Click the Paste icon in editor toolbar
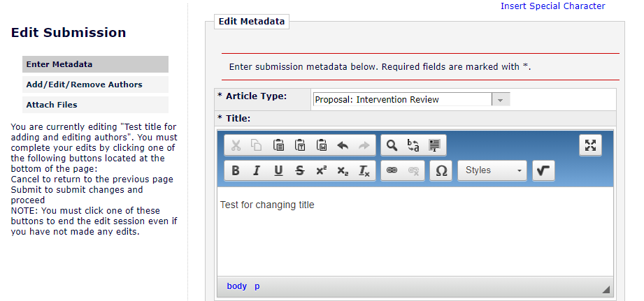The image size is (644, 301). (278, 145)
